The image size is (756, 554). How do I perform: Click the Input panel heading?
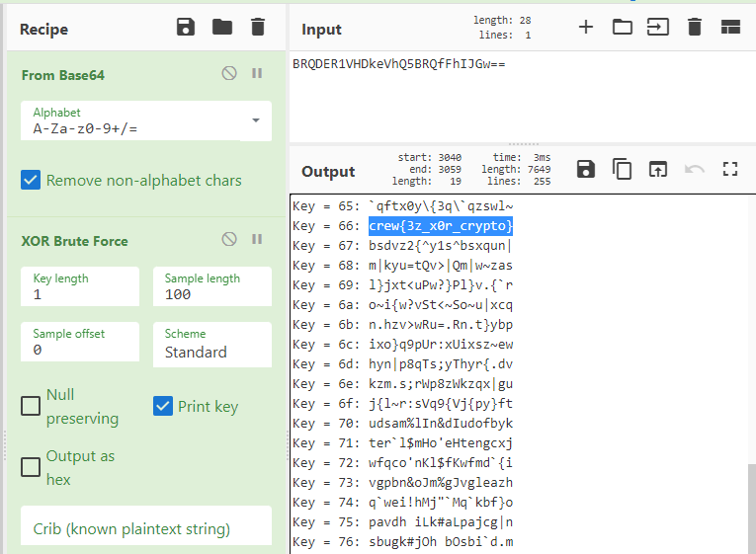click(321, 30)
